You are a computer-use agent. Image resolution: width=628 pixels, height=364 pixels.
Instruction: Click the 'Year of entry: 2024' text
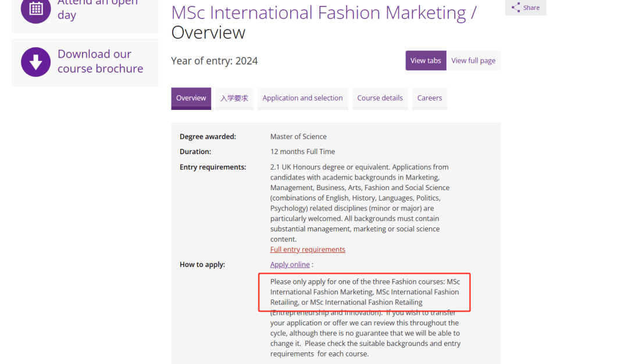point(214,61)
